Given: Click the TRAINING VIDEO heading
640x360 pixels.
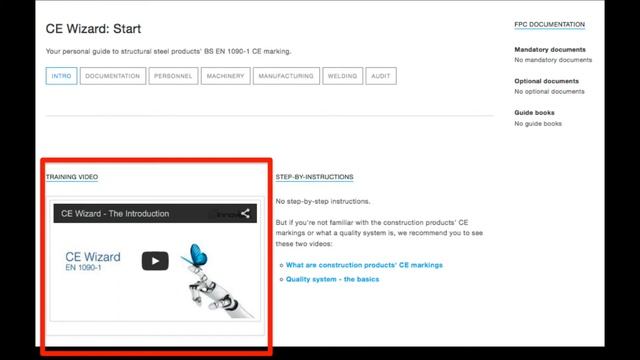Looking at the screenshot, I should click(72, 177).
